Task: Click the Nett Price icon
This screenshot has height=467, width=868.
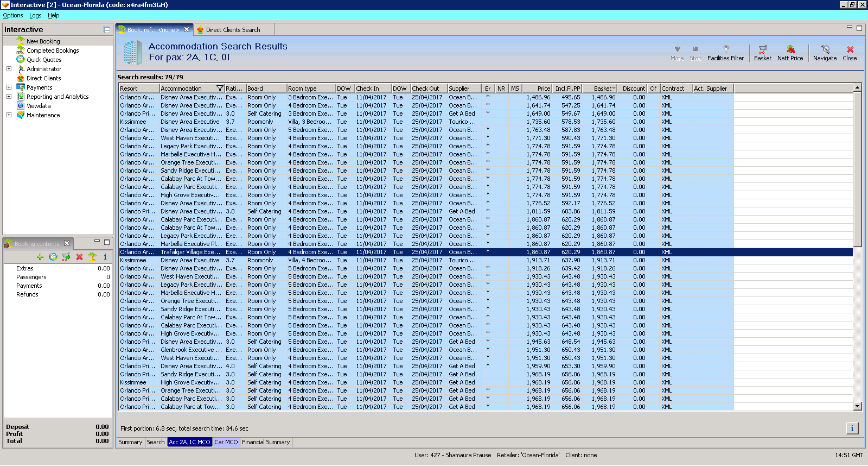Action: point(790,50)
